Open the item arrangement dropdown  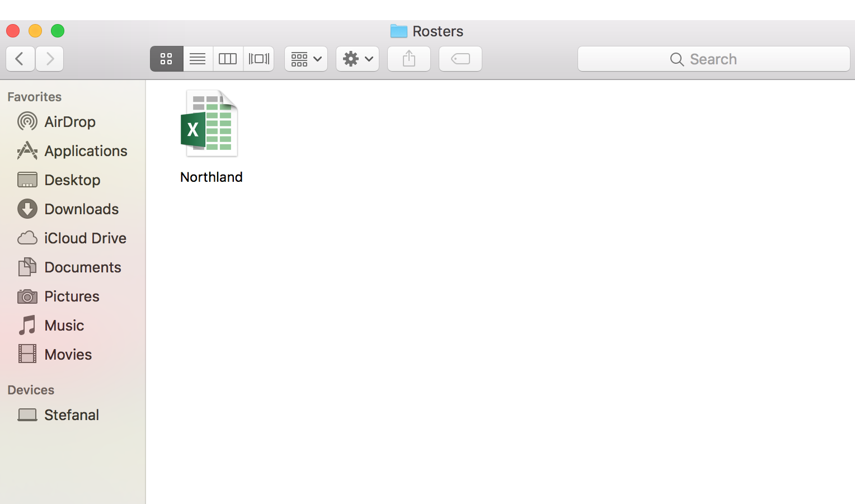[306, 59]
